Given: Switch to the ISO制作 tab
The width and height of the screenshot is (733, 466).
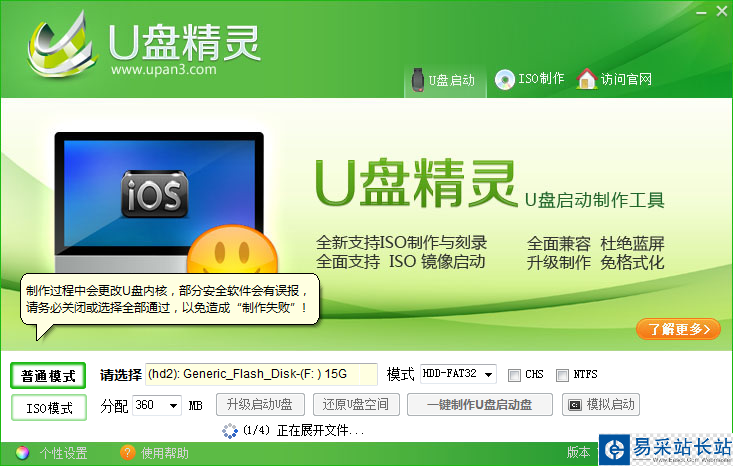Looking at the screenshot, I should pyautogui.click(x=530, y=79).
